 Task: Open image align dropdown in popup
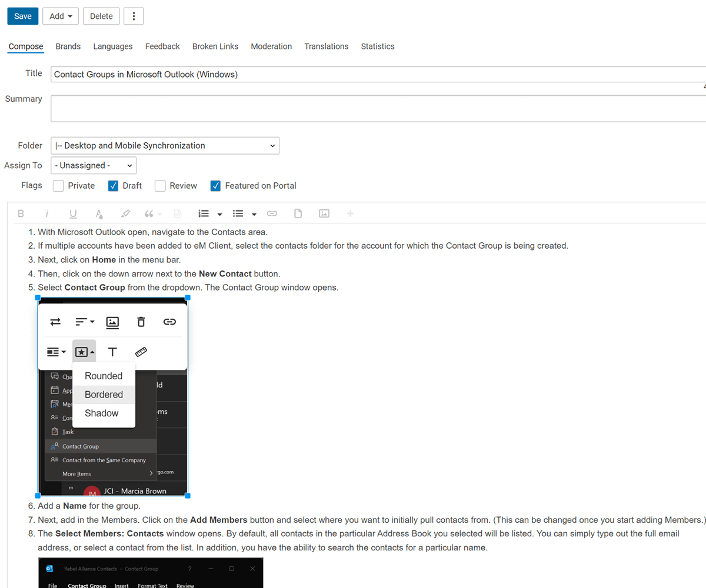85,322
